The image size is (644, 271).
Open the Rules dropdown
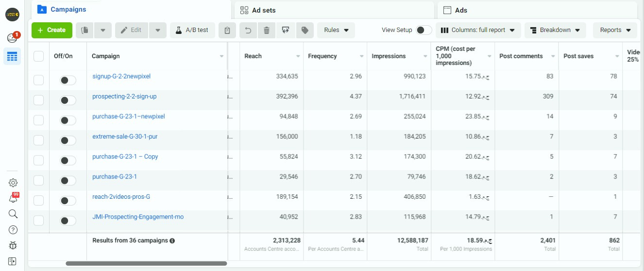pyautogui.click(x=336, y=30)
